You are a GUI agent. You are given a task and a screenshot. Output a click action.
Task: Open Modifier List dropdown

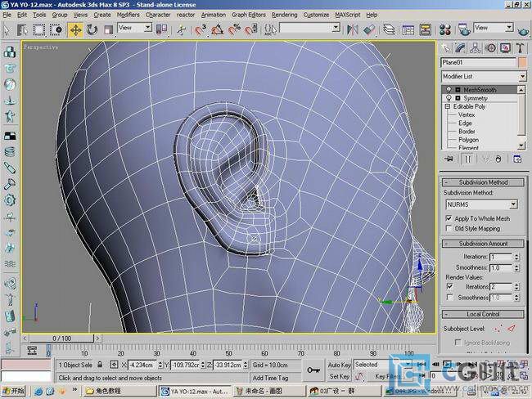(x=484, y=76)
